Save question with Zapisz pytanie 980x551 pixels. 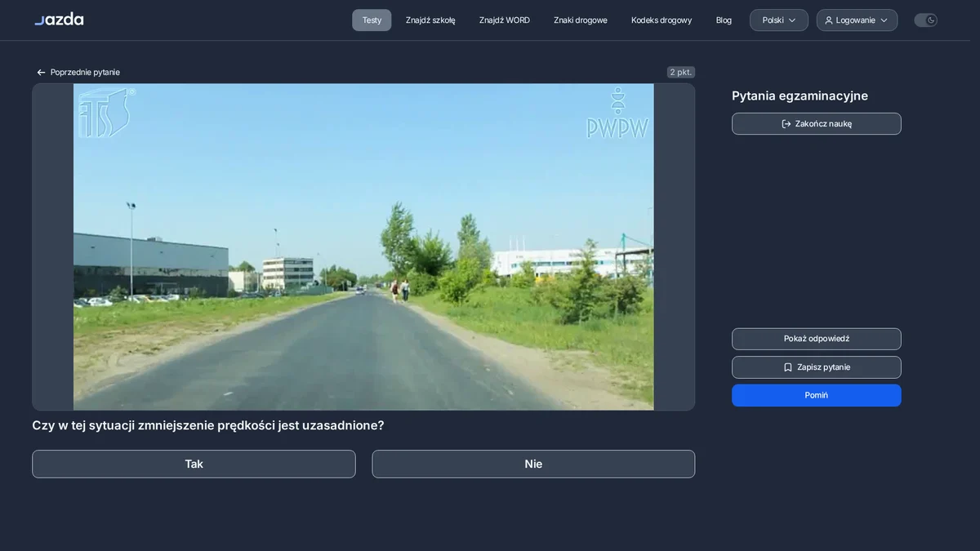pos(817,367)
